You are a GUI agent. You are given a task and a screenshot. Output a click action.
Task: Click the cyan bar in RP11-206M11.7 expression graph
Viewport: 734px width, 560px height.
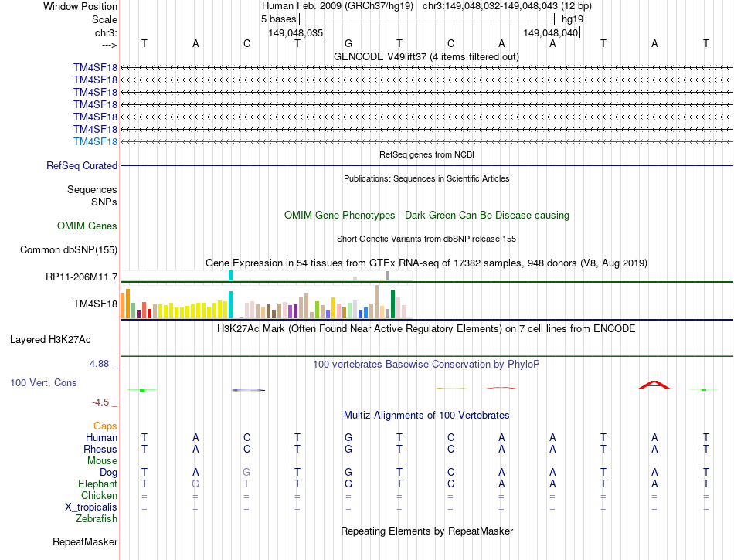tap(230, 275)
